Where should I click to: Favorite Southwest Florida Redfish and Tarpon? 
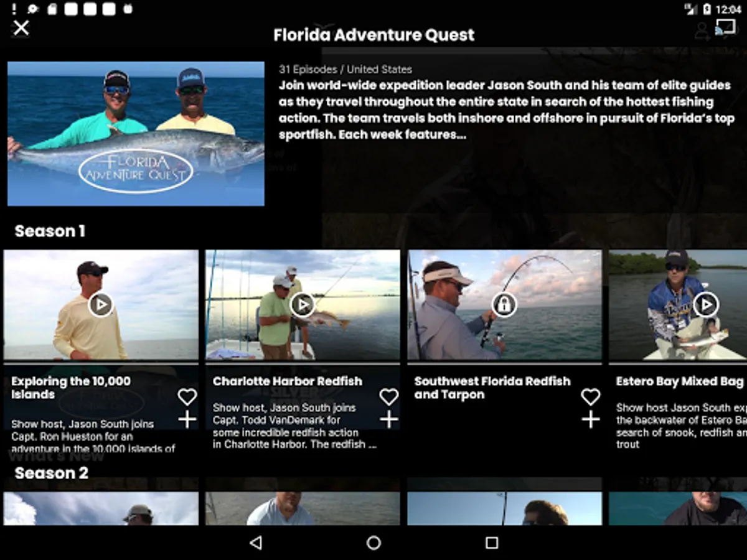tap(591, 397)
